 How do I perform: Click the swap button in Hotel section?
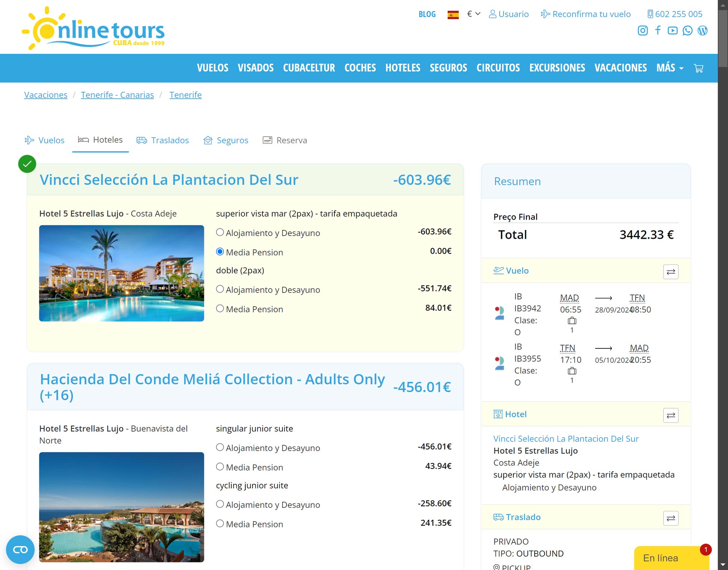click(671, 415)
